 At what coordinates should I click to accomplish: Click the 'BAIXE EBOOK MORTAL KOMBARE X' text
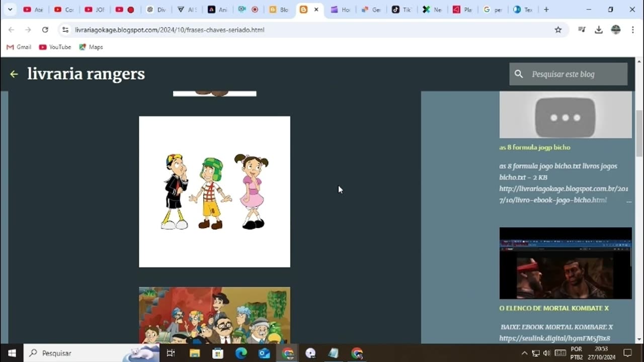click(x=557, y=327)
